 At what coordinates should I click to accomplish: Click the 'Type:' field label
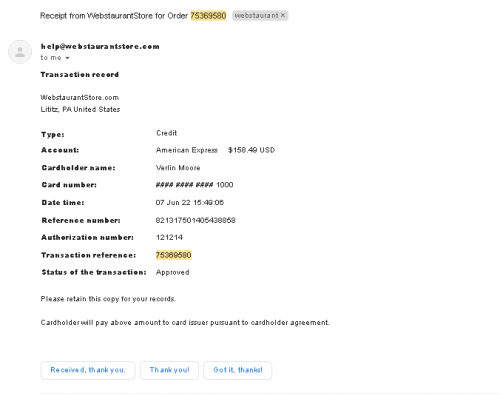pos(53,135)
